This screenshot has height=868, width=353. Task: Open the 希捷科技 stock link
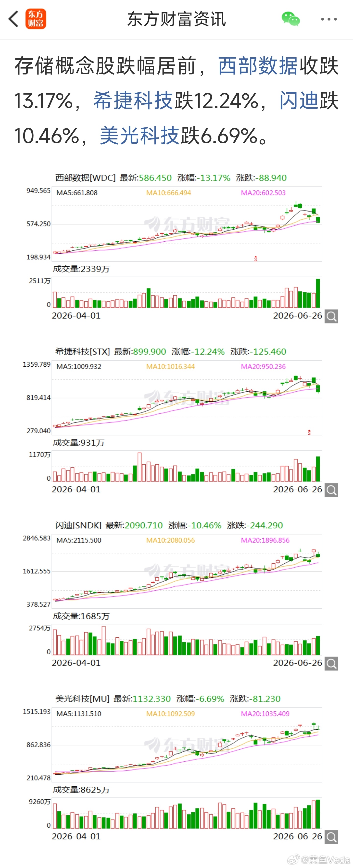click(133, 100)
